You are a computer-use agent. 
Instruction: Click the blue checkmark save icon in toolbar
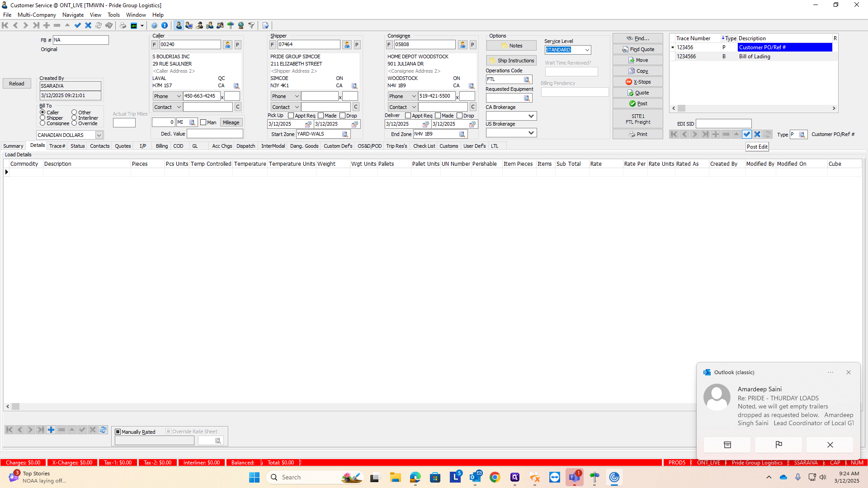[78, 25]
